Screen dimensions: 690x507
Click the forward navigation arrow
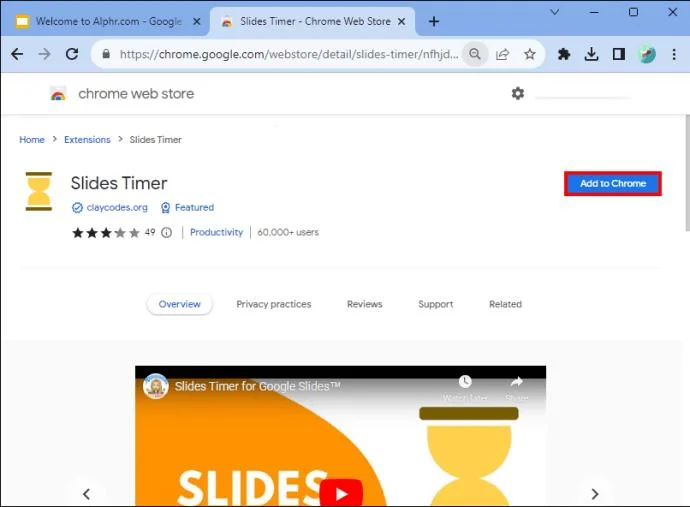point(44,54)
